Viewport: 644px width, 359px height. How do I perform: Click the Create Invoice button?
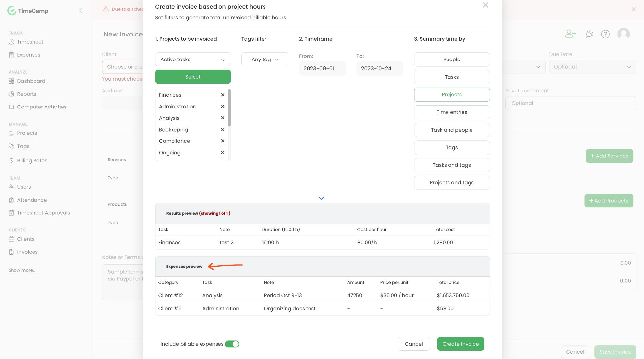pos(460,344)
